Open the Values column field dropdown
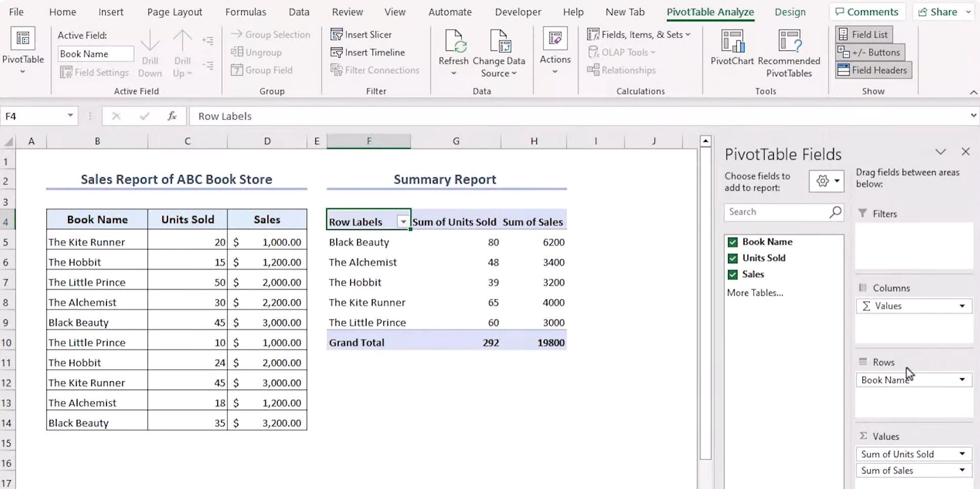The width and height of the screenshot is (980, 489). click(x=962, y=306)
